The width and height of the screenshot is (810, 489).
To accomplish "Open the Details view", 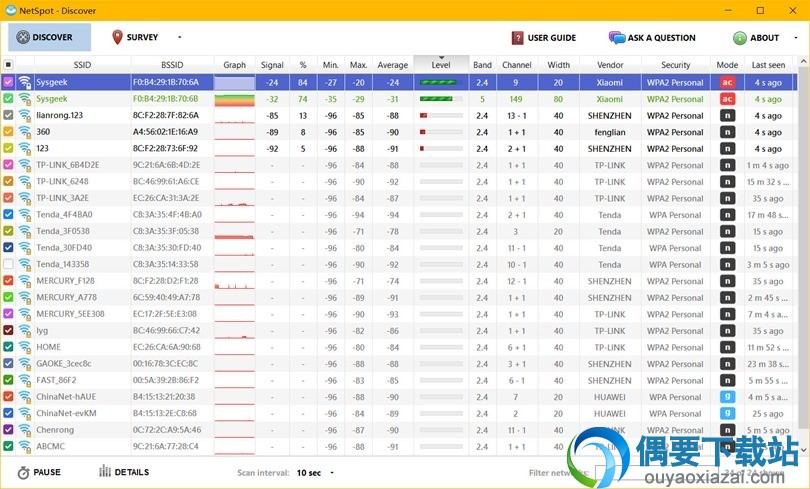I will click(124, 472).
